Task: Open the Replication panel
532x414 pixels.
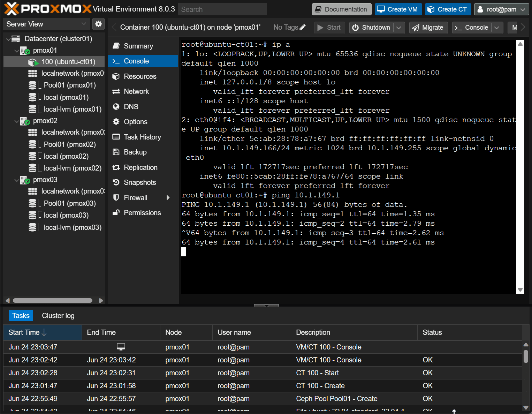Action: pos(140,167)
